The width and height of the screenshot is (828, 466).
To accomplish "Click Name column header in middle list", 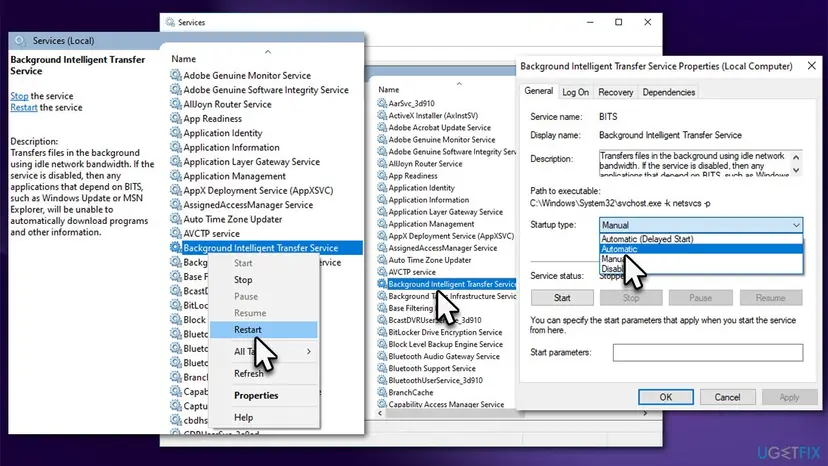I will click(x=389, y=89).
